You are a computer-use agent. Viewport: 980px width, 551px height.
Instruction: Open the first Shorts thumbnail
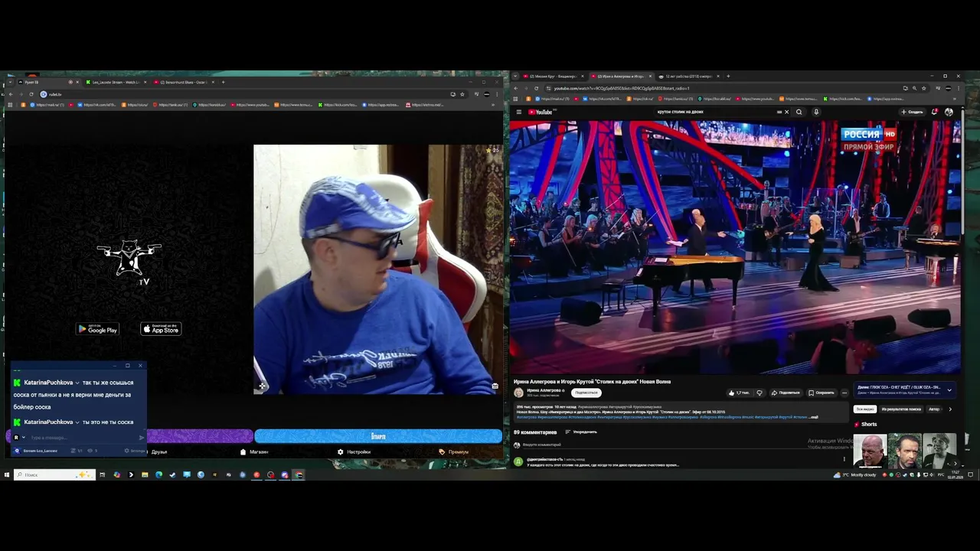pyautogui.click(x=871, y=450)
